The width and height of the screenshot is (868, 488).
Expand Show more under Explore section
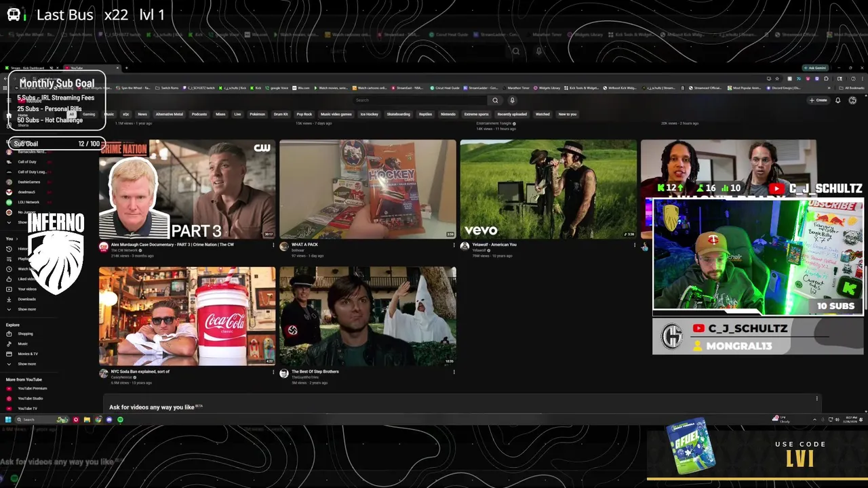[x=22, y=364]
